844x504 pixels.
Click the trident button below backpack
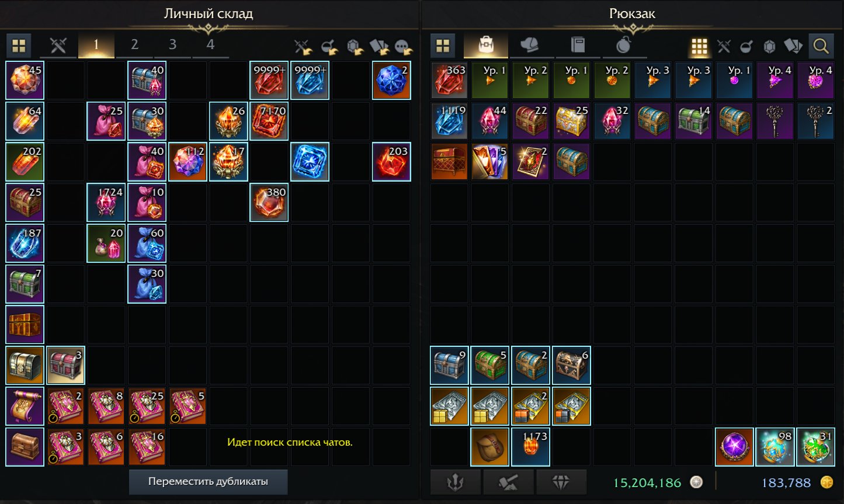click(456, 482)
